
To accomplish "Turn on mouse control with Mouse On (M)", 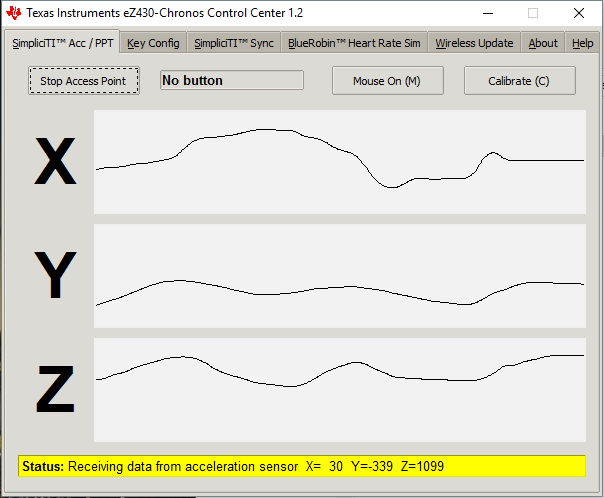I will pyautogui.click(x=388, y=80).
